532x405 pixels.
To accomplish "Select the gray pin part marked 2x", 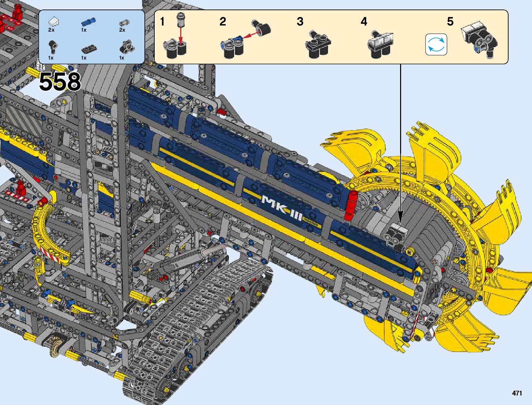I will tap(124, 23).
